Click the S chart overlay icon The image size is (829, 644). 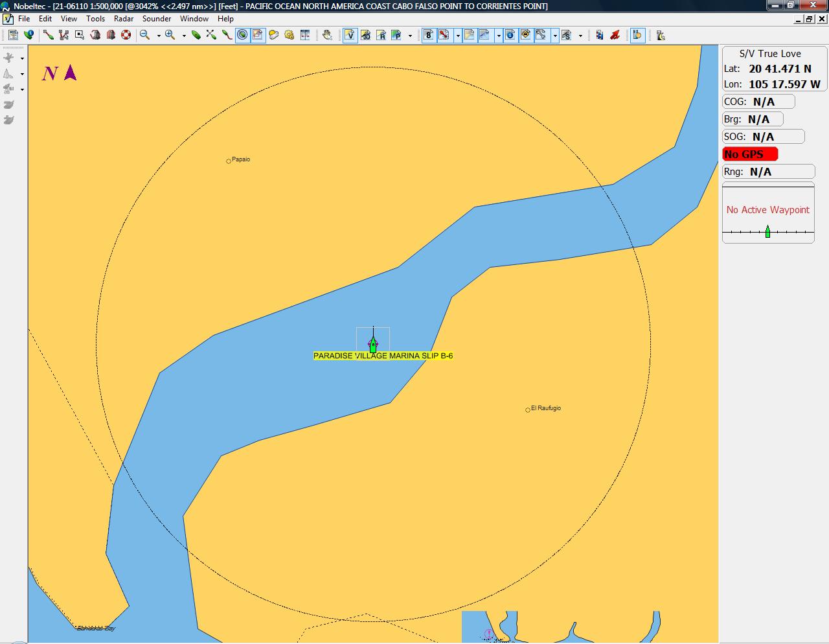567,35
